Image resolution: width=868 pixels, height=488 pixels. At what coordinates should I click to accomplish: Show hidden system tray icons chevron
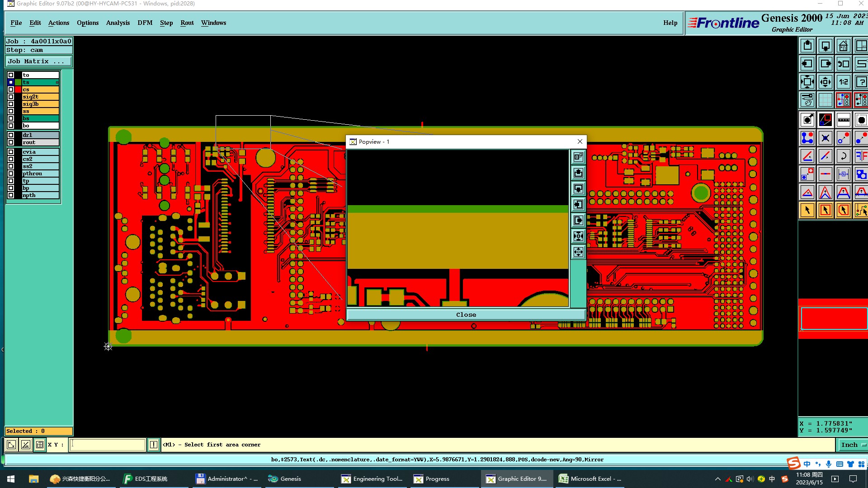click(717, 479)
